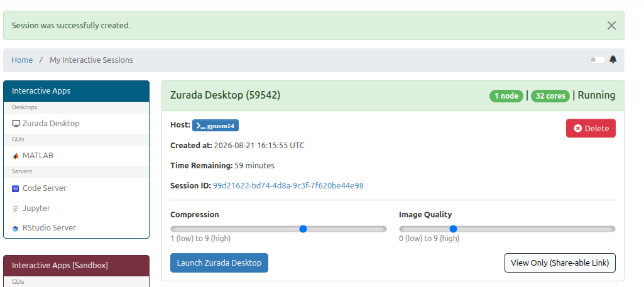This screenshot has width=644, height=287.
Task: Toggle the notifications switch beside the bell
Action: (598, 60)
